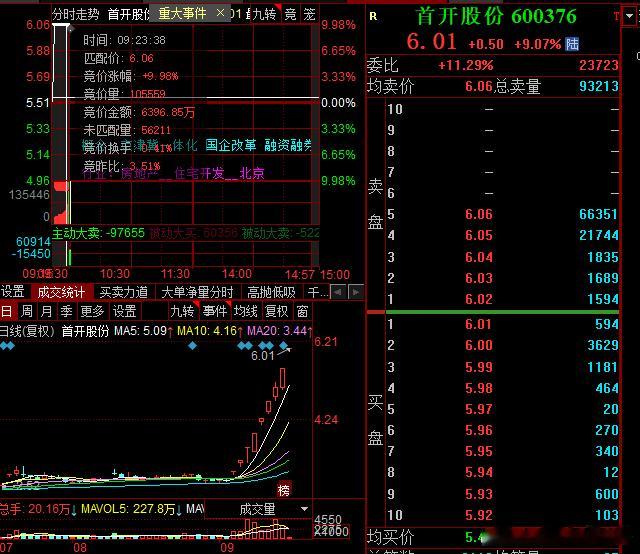Click the 窗 window button
Screen dimensions: 640x554
pos(302,311)
